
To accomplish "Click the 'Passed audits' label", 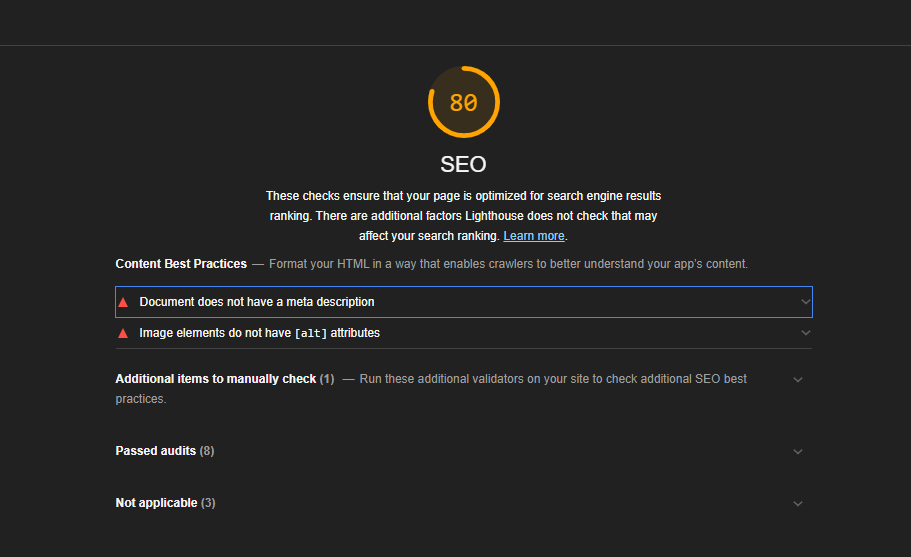I will tap(155, 451).
